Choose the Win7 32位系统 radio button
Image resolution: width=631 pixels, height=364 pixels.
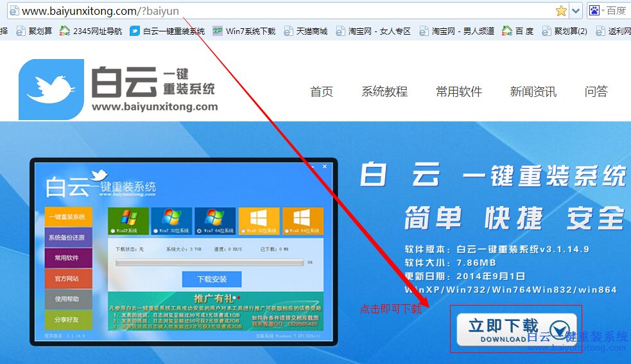tap(156, 230)
